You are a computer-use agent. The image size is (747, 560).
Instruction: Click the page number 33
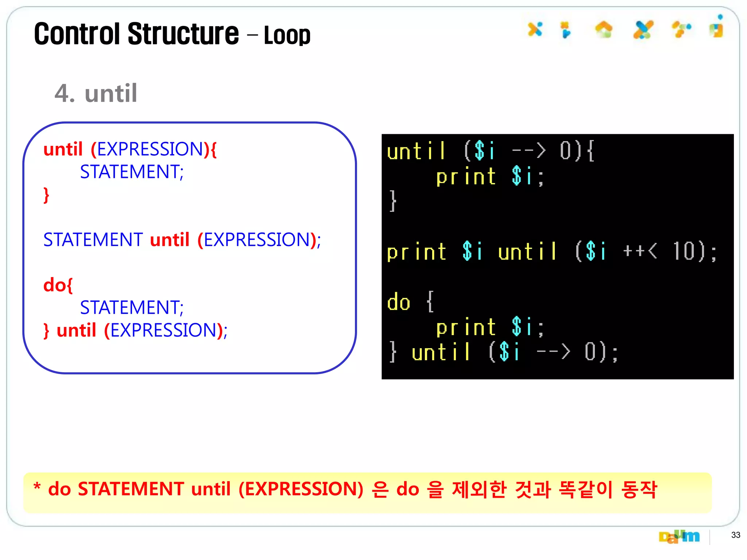point(735,535)
